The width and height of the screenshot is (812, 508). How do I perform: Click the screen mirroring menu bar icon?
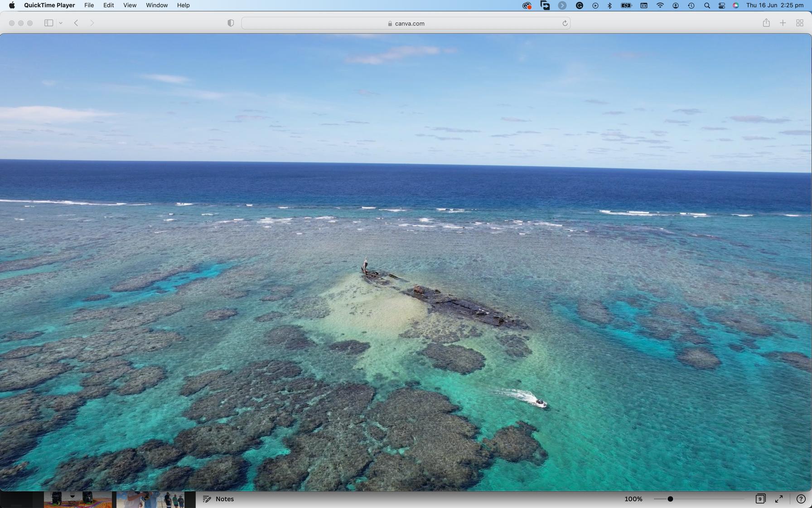coord(545,5)
